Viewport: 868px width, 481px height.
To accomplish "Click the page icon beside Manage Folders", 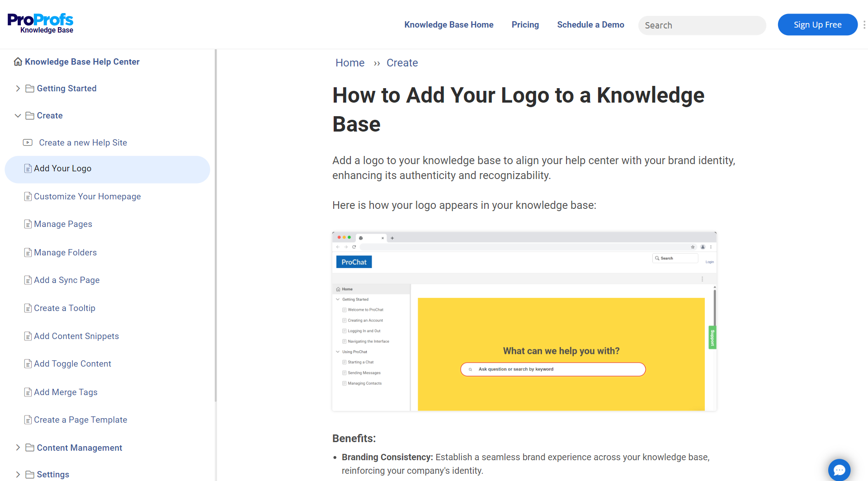I will coord(28,253).
